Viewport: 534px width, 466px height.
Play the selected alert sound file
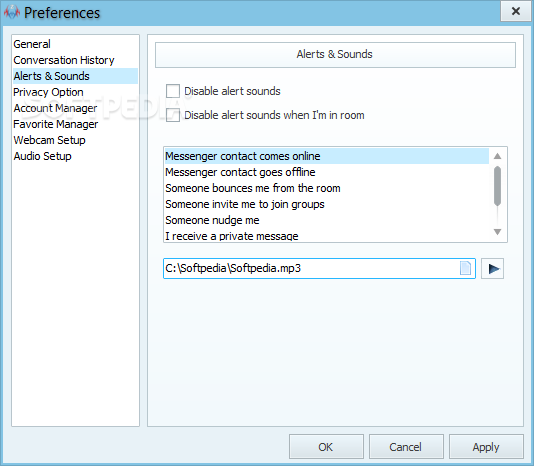coord(492,269)
